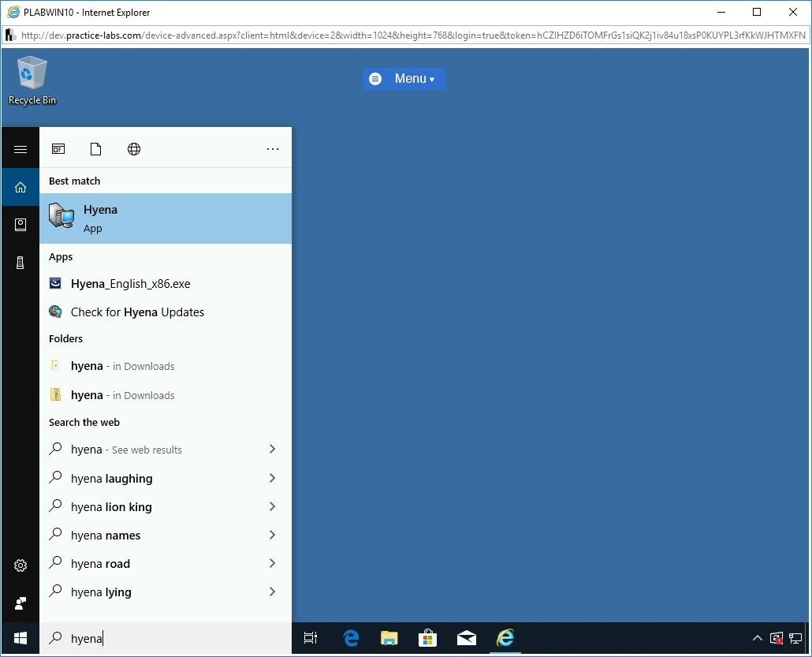Expand the 'hyena laughing' web suggestion arrow
Image resolution: width=812 pixels, height=657 pixels.
(x=272, y=478)
